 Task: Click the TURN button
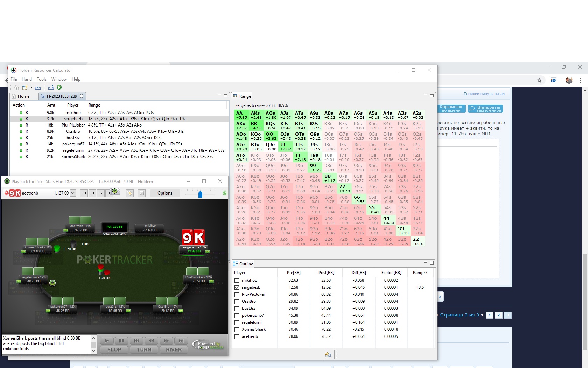[144, 349]
